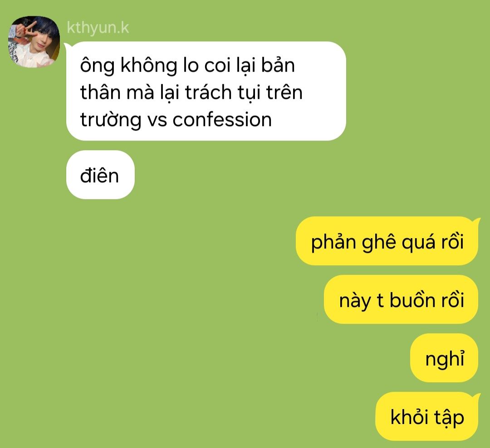Select the "phản ghê quá rồi" bubble
This screenshot has height=448, width=490.
click(387, 241)
